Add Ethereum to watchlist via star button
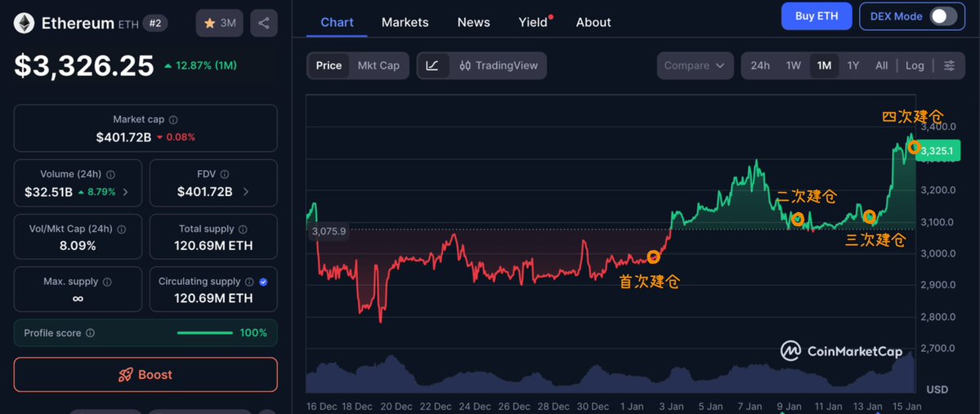This screenshot has width=980, height=414. click(219, 23)
